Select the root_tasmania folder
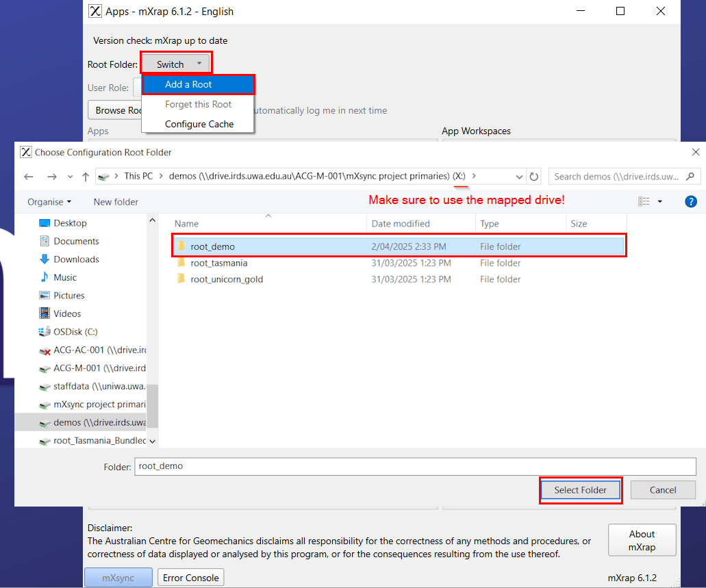706x588 pixels. [x=219, y=263]
